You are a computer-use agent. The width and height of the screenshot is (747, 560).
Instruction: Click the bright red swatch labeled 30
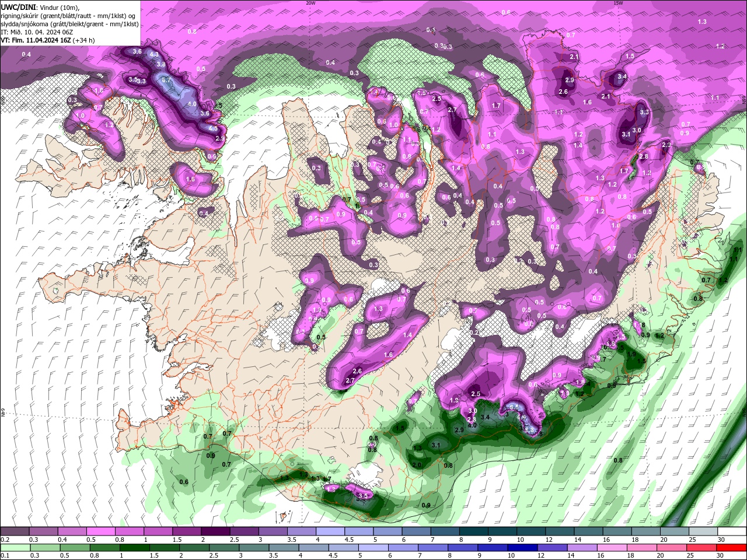tap(732, 548)
